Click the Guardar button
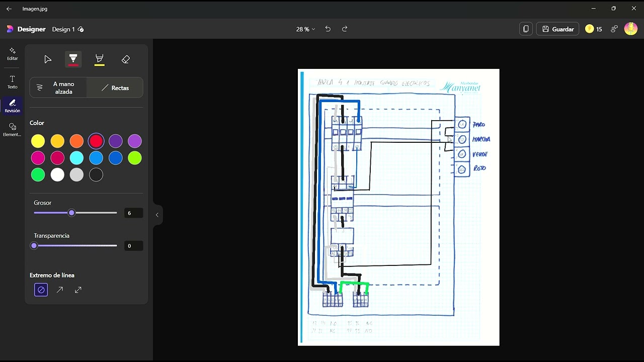The height and width of the screenshot is (362, 644). (557, 29)
